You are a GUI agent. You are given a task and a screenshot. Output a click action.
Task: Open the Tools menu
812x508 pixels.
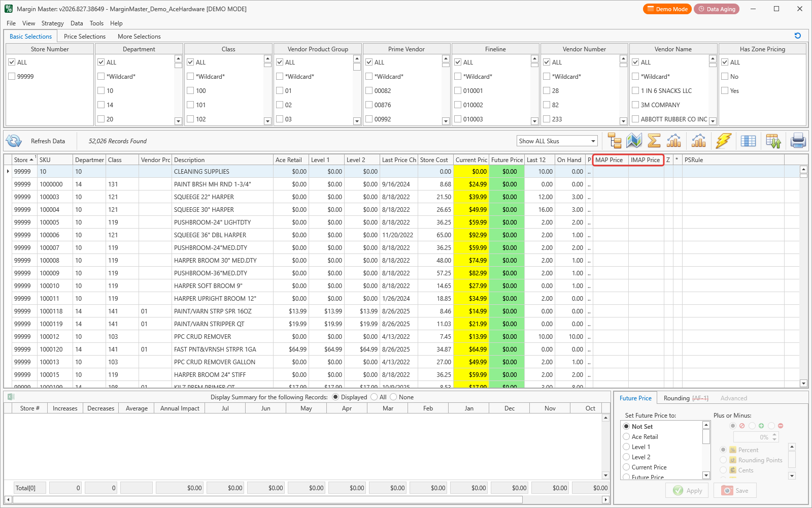(96, 23)
